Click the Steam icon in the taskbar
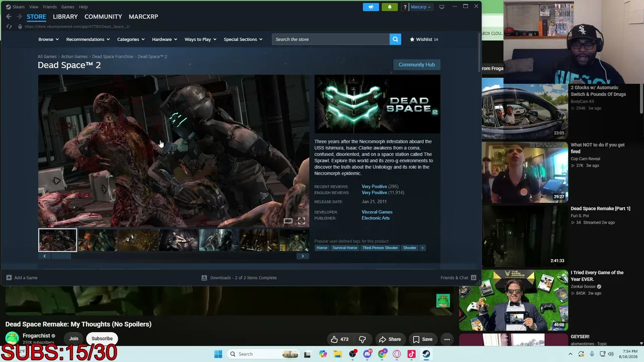644x362 pixels. pos(426,354)
